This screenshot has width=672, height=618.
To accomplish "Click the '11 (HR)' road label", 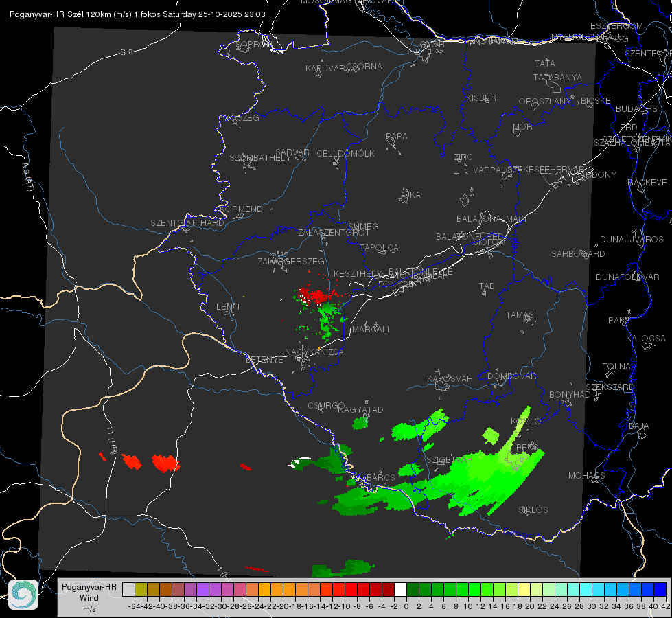I will coord(113,440).
